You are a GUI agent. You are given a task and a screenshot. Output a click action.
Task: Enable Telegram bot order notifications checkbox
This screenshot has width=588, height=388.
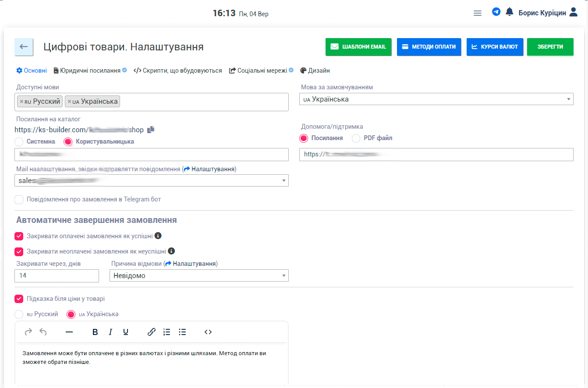click(x=19, y=200)
